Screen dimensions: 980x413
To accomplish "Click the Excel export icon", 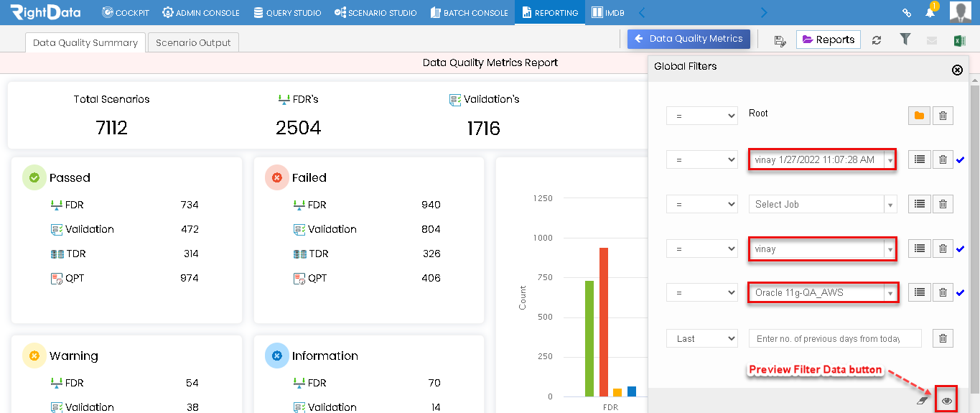I will pyautogui.click(x=959, y=40).
